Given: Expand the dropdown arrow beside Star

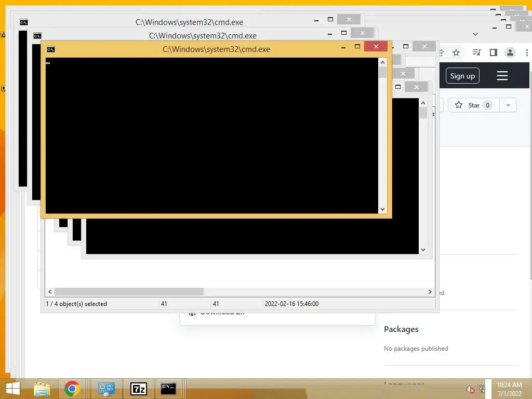Looking at the screenshot, I should [508, 105].
